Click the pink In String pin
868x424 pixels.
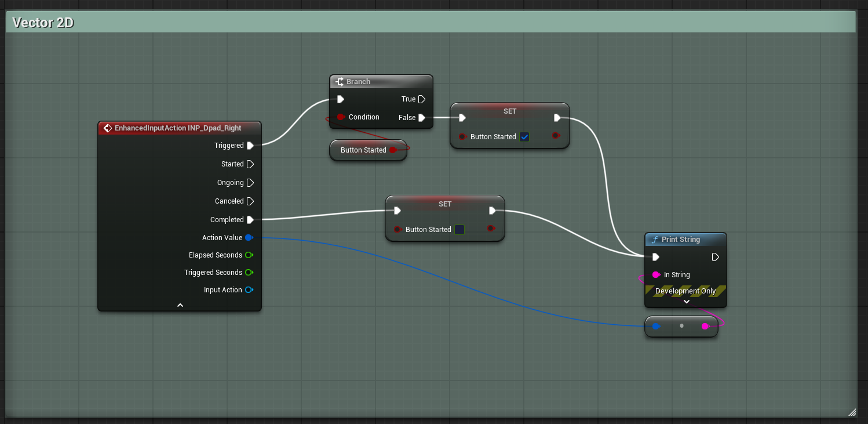(x=656, y=275)
